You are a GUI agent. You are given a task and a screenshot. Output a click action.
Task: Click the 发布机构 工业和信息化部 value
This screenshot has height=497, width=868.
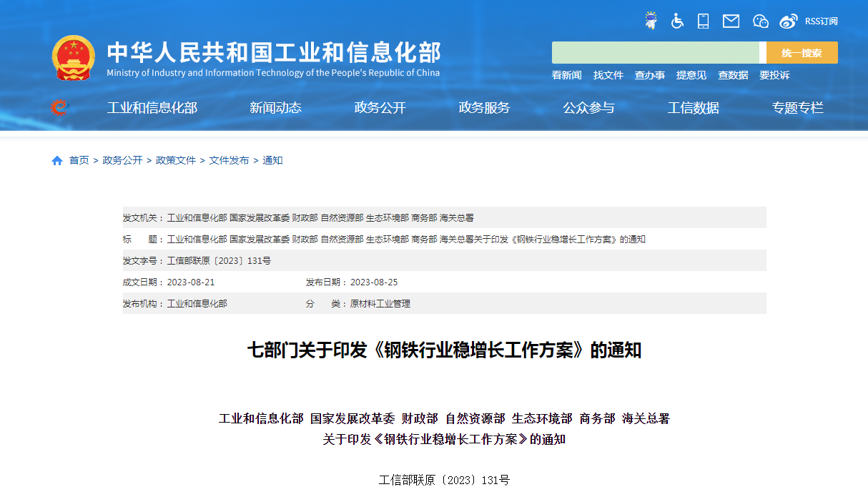(197, 304)
